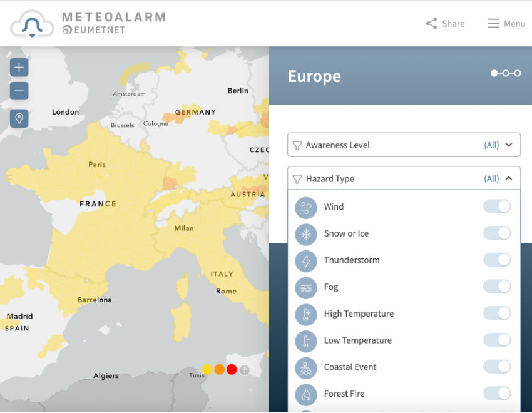Click the locate-me pin button
This screenshot has height=413, width=532.
click(x=19, y=118)
